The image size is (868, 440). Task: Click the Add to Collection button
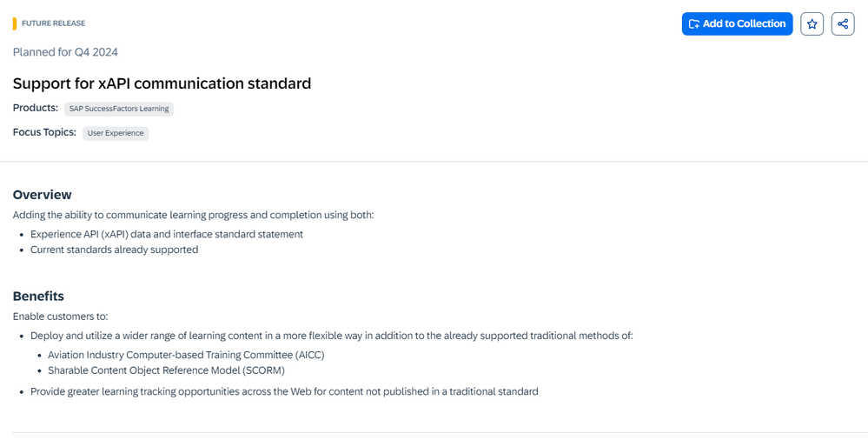737,24
